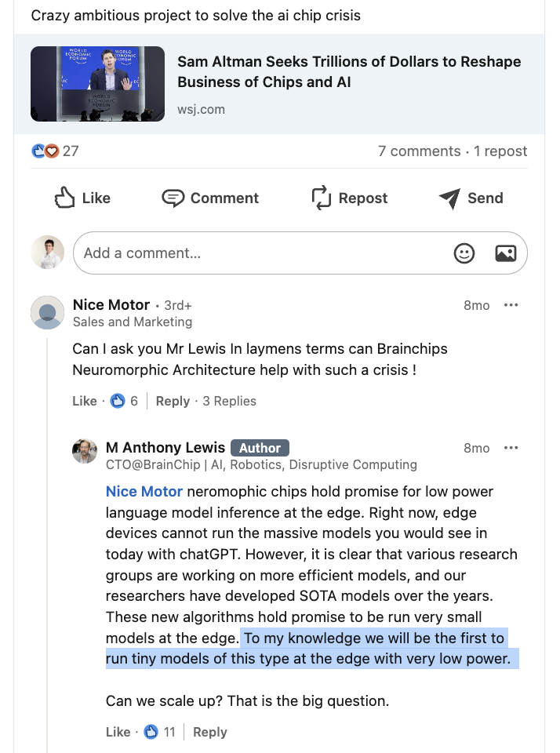Reply to the M Anthony Lewis comment
This screenshot has height=753, width=560.
(x=209, y=732)
